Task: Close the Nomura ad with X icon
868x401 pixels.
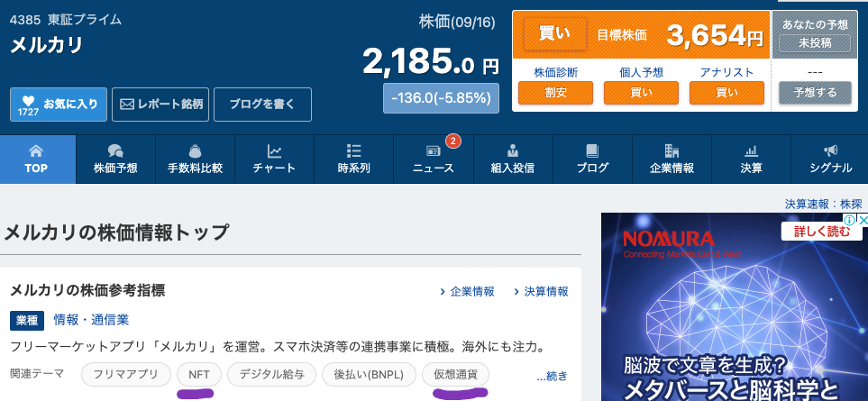Action: click(862, 220)
